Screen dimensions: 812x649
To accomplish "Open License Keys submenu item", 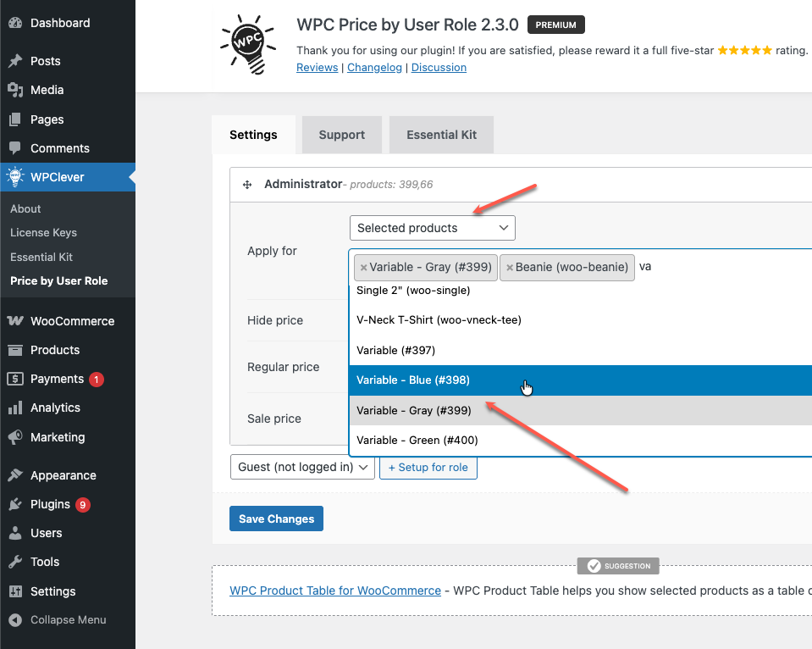I will tap(43, 233).
